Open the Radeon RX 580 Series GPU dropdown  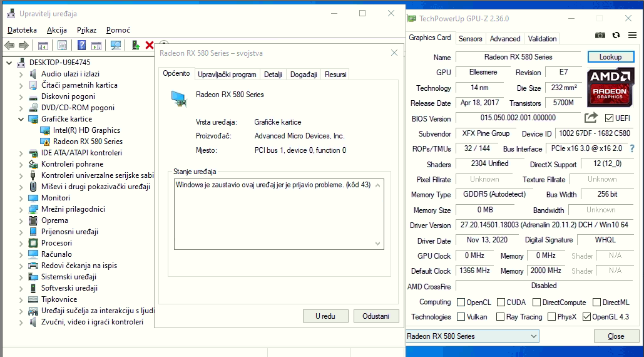point(473,336)
